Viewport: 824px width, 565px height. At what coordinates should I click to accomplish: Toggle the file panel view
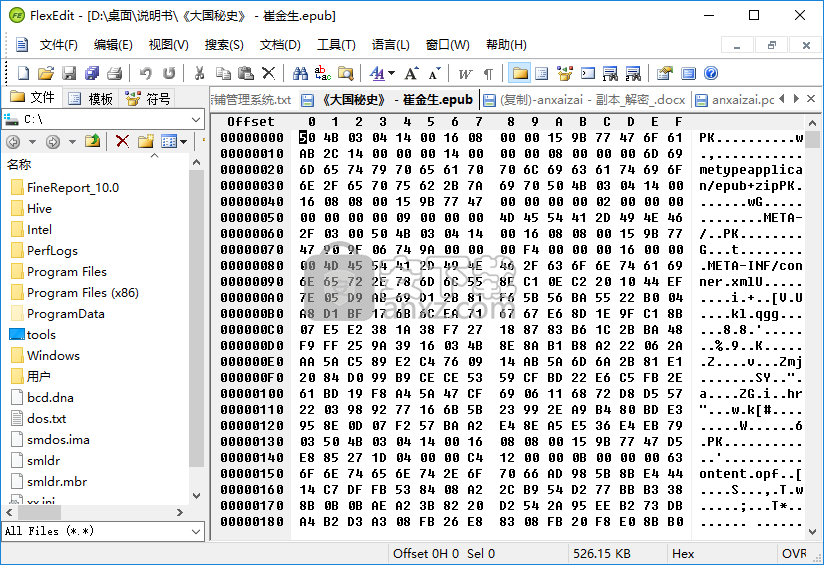point(520,73)
